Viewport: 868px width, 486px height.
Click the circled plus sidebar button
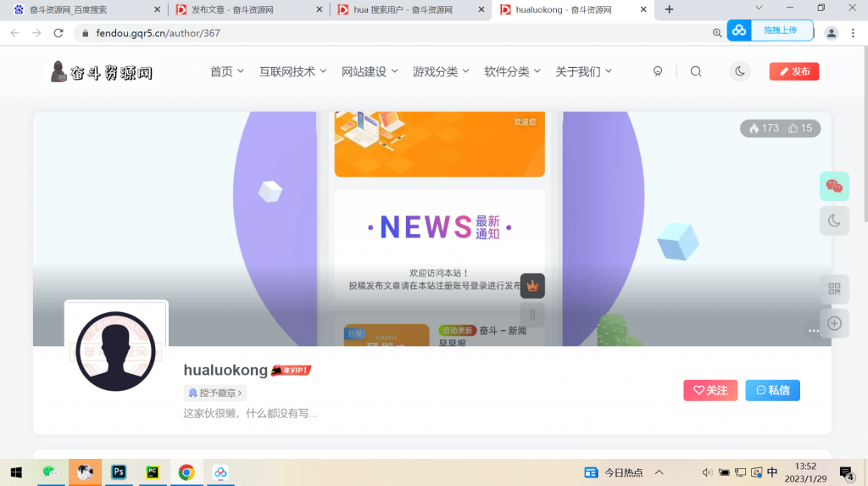click(x=834, y=324)
